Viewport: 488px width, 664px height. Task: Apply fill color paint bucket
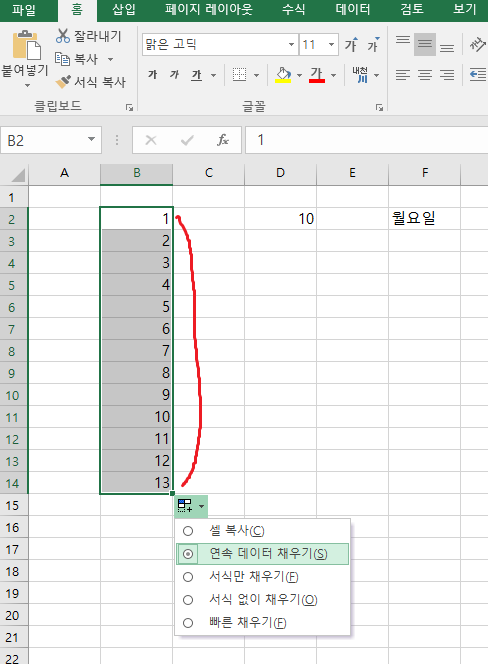tap(283, 75)
